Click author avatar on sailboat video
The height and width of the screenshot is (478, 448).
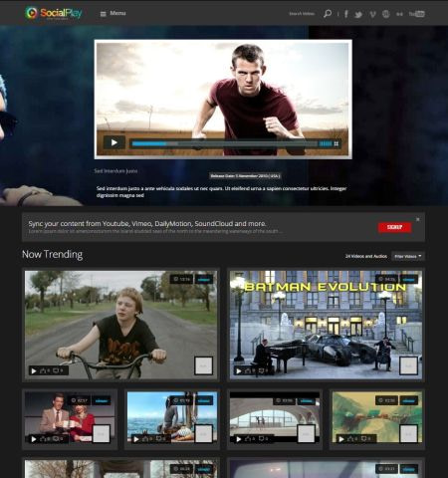pyautogui.click(x=204, y=434)
